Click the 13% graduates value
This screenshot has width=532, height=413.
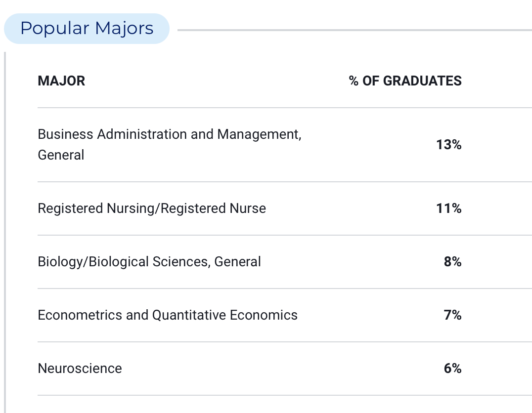tap(448, 145)
